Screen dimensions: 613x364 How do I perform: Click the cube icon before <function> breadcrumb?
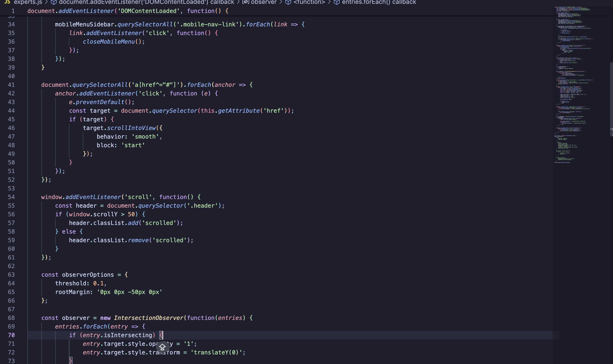coord(288,2)
